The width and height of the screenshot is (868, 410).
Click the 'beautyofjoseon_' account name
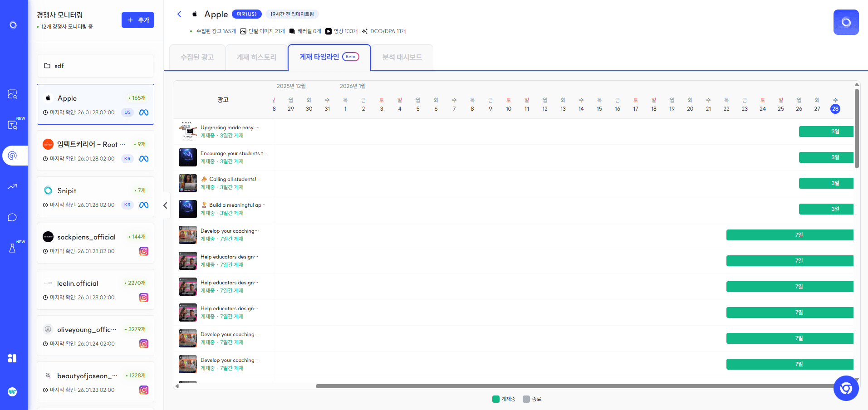87,376
